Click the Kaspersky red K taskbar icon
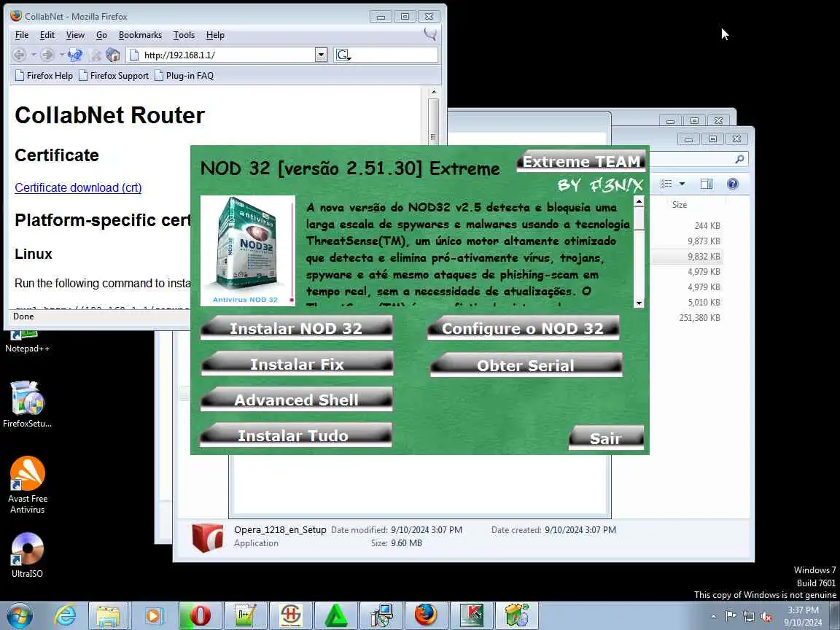The height and width of the screenshot is (630, 840). coord(472,615)
